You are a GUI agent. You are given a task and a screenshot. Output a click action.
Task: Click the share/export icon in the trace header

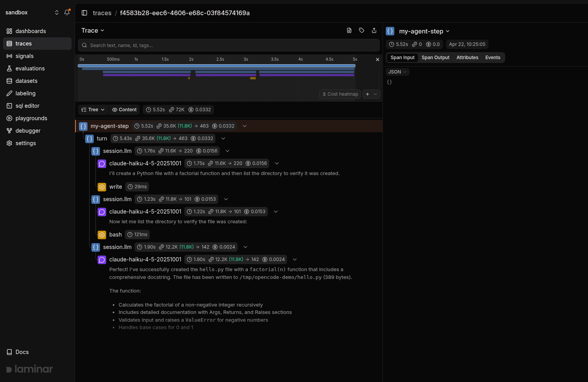tap(374, 30)
